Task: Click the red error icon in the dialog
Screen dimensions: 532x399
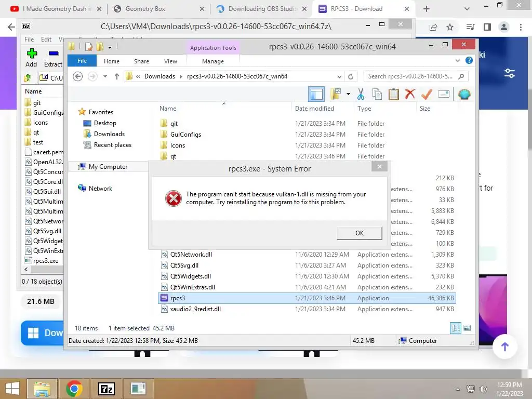Action: [x=174, y=198]
